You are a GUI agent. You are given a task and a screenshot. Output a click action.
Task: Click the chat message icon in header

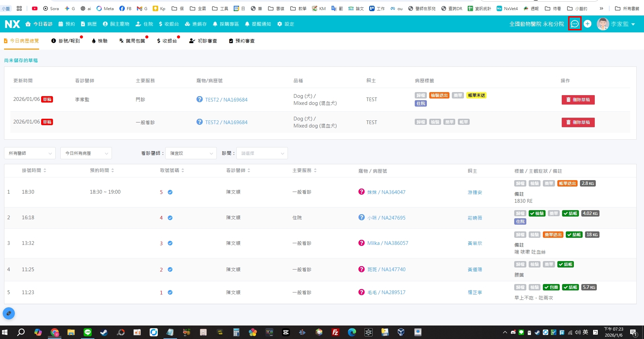[x=575, y=24]
